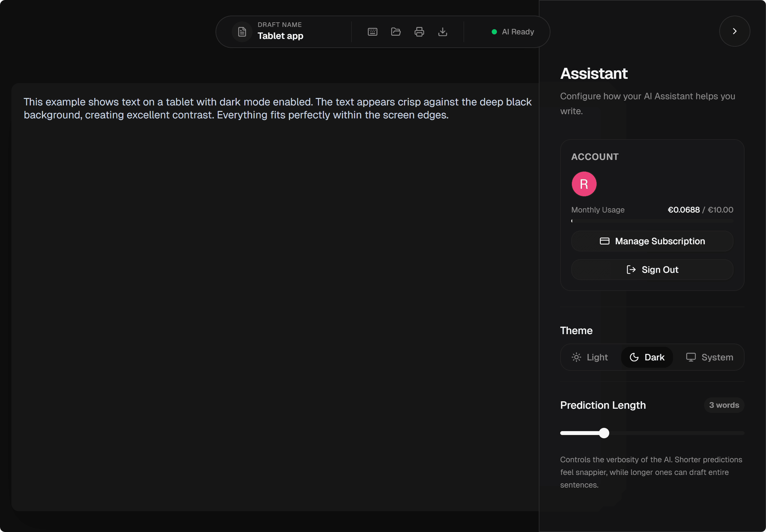This screenshot has width=766, height=532.
Task: Click the AI Ready status label
Action: 518,32
